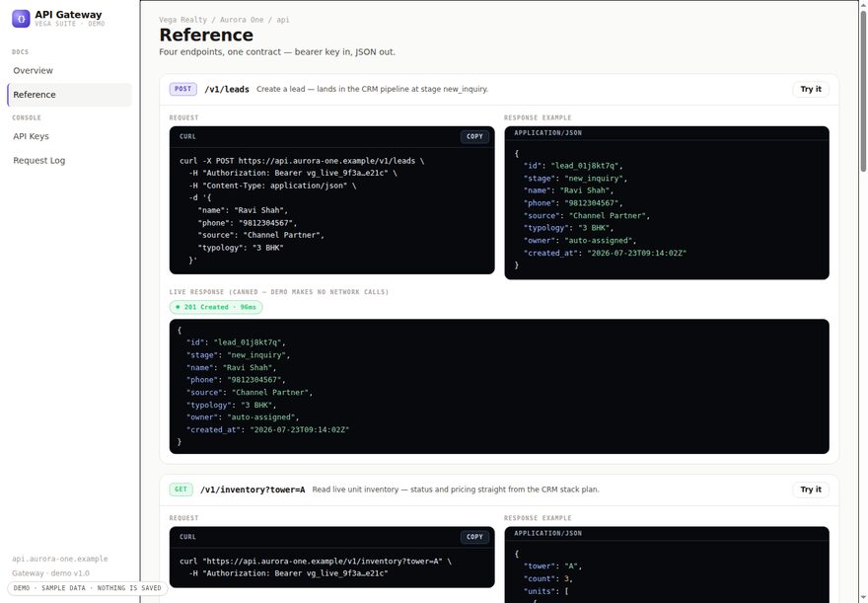Try it for GET /v1/inventory endpoint
Screen dimensions: 868x603
(811, 490)
